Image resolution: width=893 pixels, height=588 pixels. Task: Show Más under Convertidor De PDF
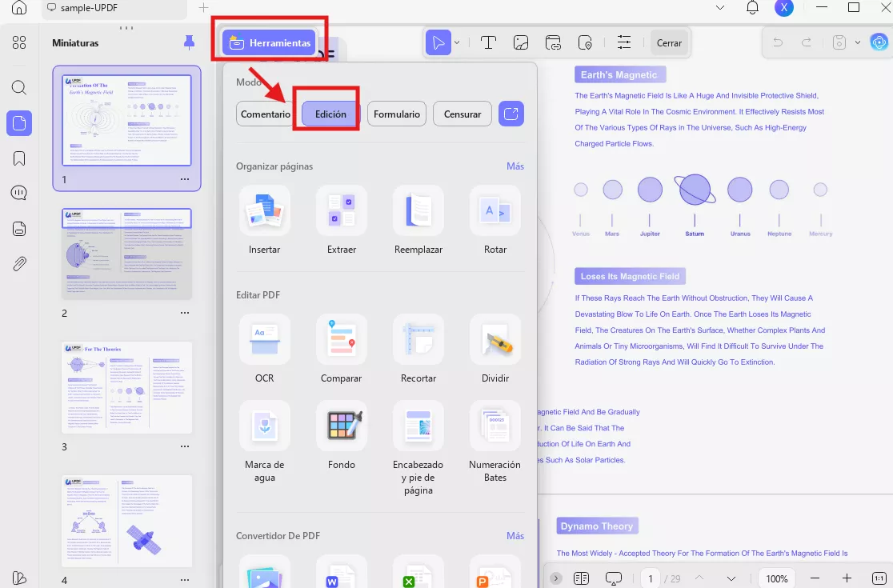(x=515, y=536)
